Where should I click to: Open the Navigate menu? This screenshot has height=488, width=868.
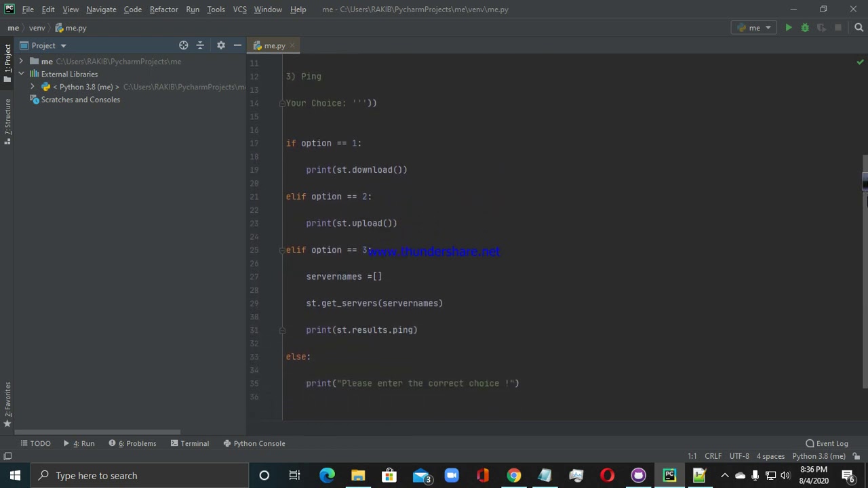[101, 9]
